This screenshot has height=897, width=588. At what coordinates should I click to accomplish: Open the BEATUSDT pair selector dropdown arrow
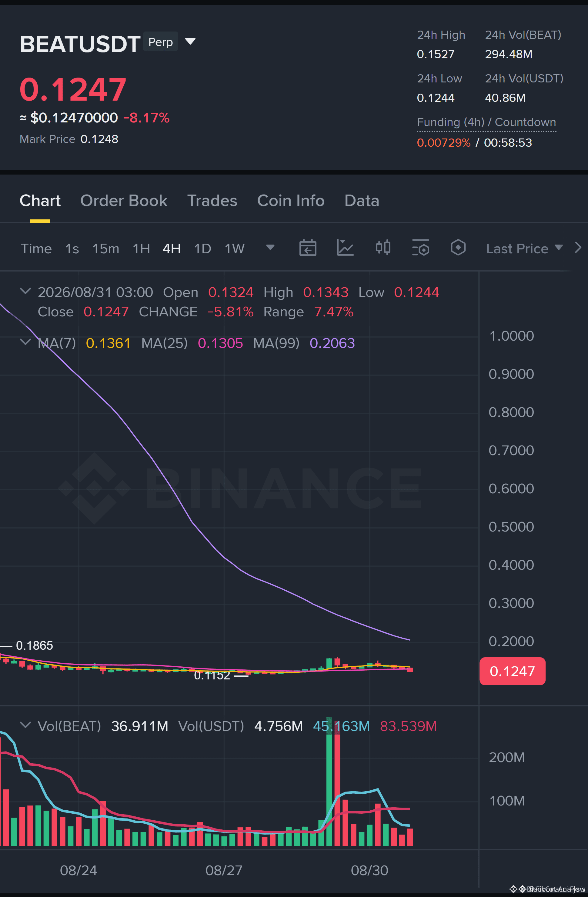click(x=190, y=41)
